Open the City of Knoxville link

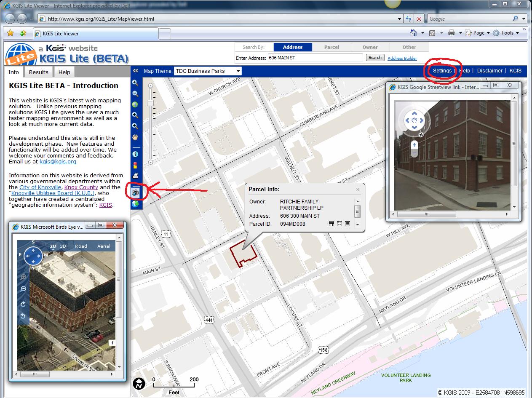[40, 187]
